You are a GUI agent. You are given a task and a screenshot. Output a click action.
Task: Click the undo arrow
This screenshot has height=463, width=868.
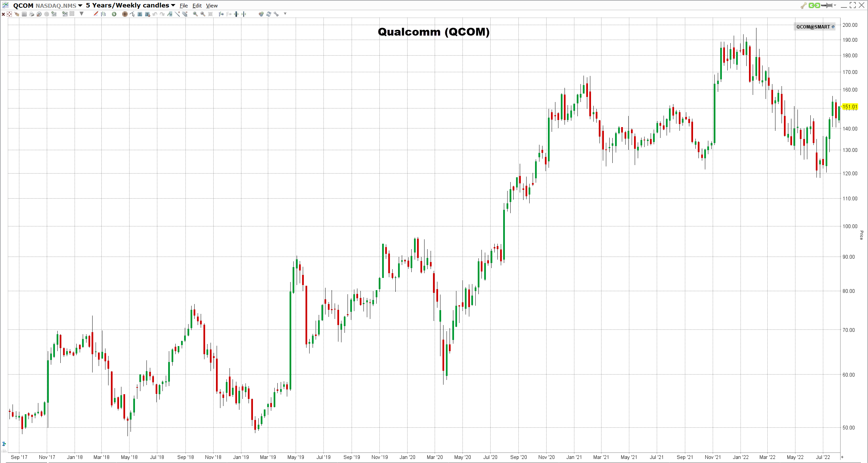pos(155,14)
